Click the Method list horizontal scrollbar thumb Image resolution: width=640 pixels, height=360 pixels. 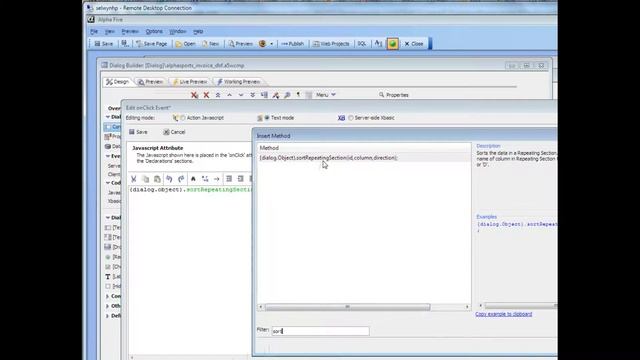pyautogui.click(x=347, y=307)
